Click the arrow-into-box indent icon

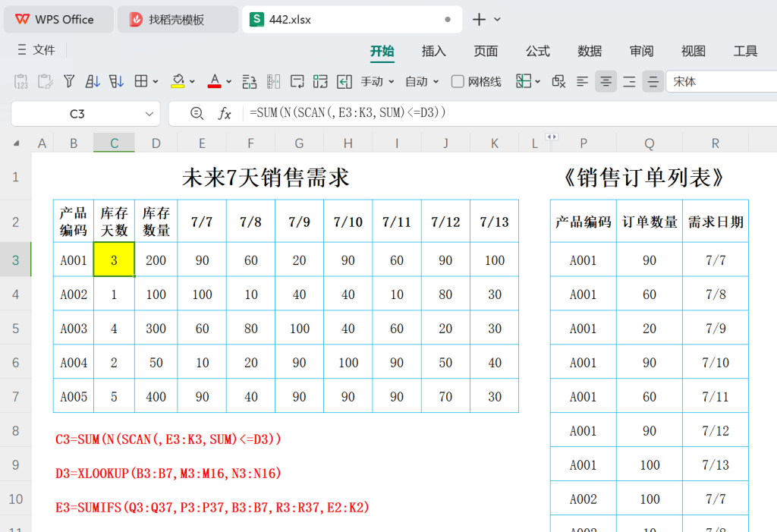coord(344,81)
